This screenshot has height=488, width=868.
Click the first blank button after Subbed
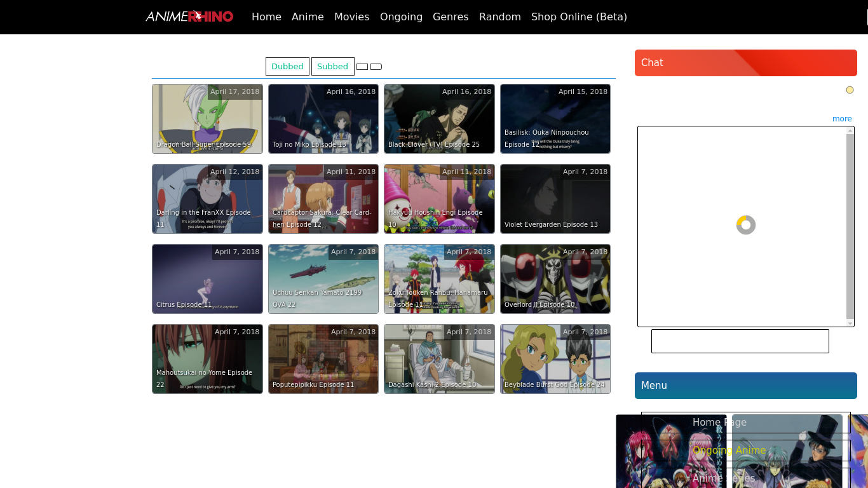tap(362, 67)
